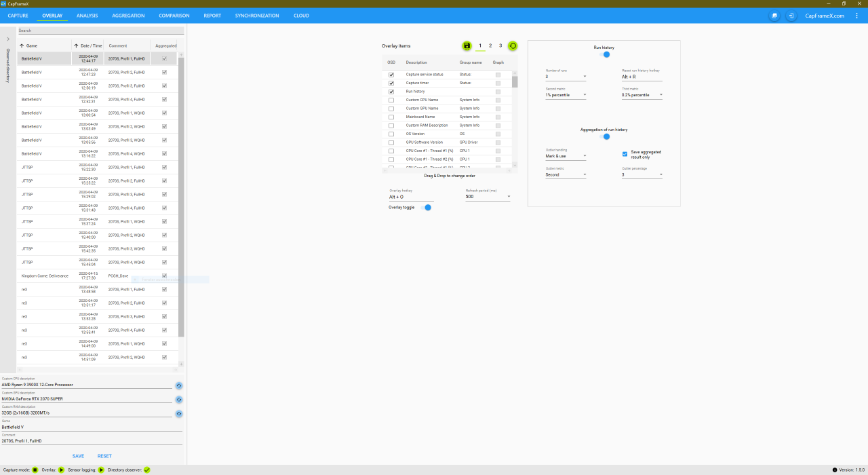Click the CapFrameX app logo in title bar
This screenshot has height=475, width=868.
pyautogui.click(x=3, y=3)
